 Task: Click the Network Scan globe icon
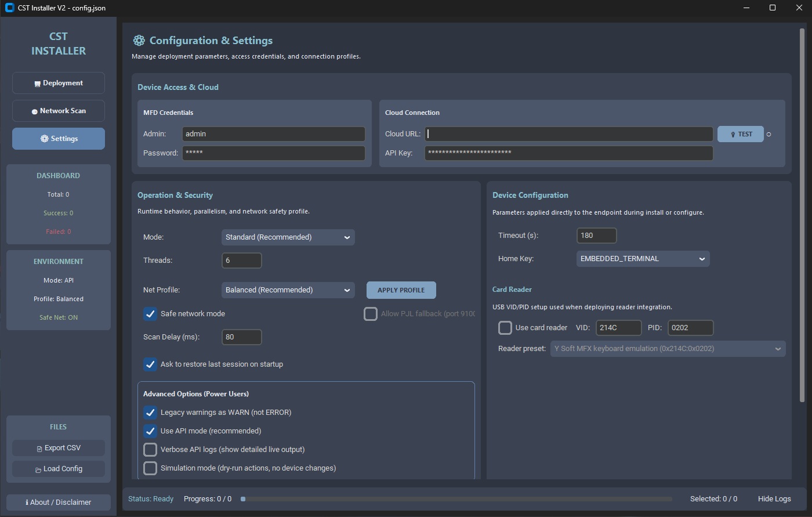35,111
